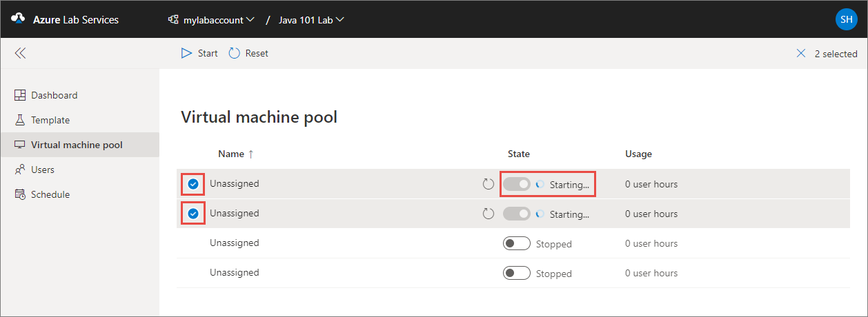Open the Java 101 Lab dropdown
The height and width of the screenshot is (317, 868).
click(x=311, y=20)
